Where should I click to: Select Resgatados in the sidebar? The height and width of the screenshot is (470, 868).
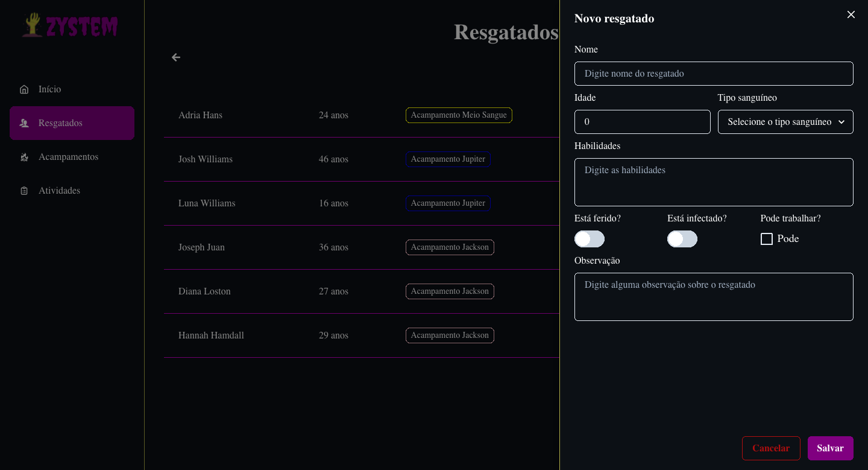point(72,123)
